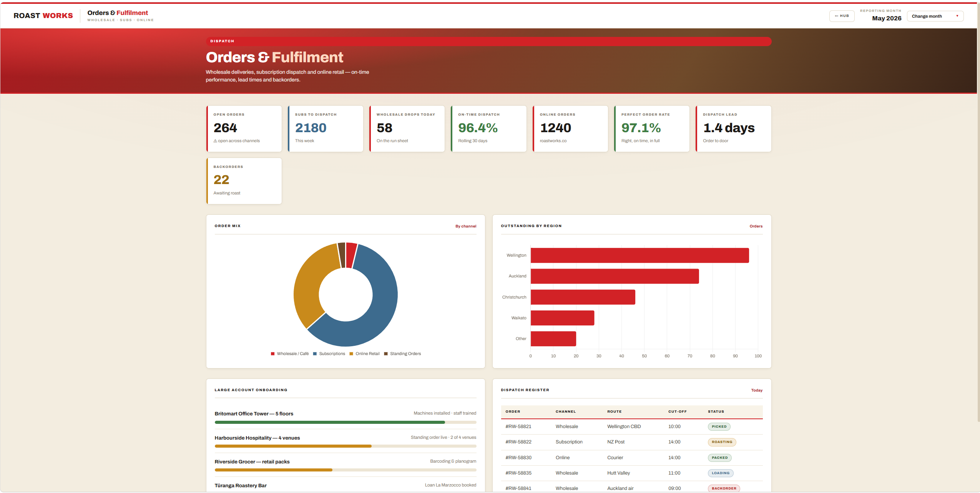Click Tūranga Roastery Bar entry

tap(241, 486)
